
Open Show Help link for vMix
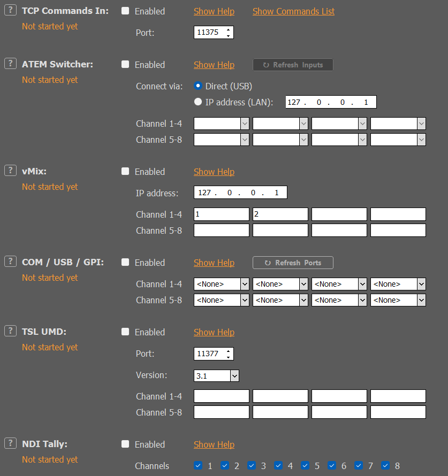214,172
